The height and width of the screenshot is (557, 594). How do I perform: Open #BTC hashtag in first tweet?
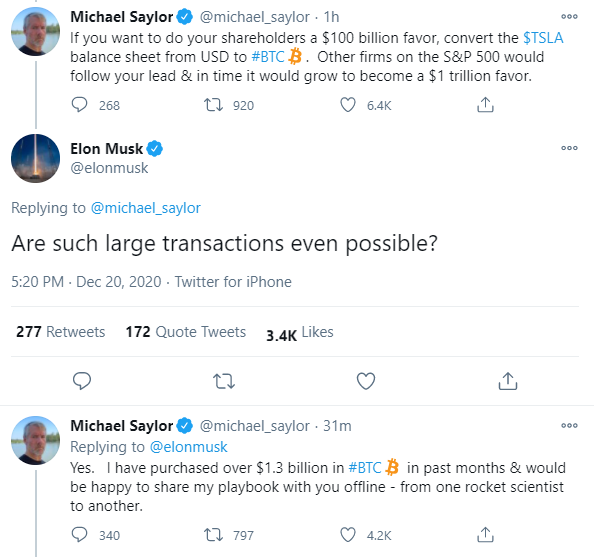[x=268, y=57]
